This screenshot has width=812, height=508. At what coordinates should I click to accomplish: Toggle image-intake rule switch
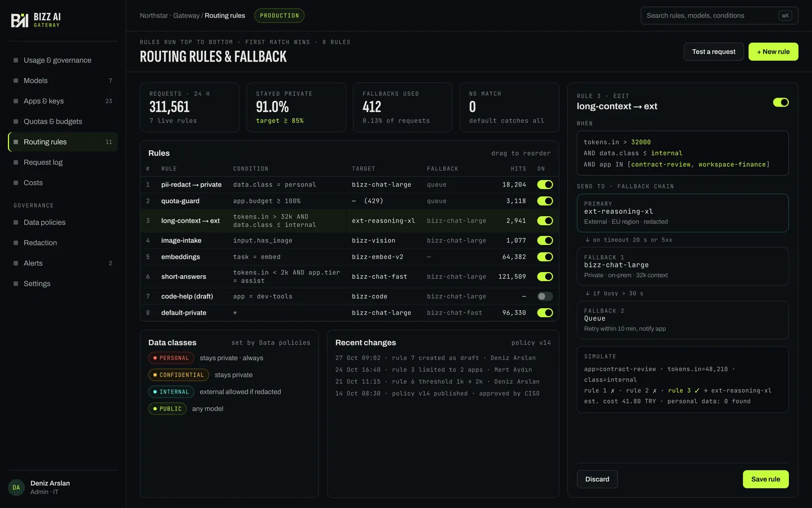(545, 240)
